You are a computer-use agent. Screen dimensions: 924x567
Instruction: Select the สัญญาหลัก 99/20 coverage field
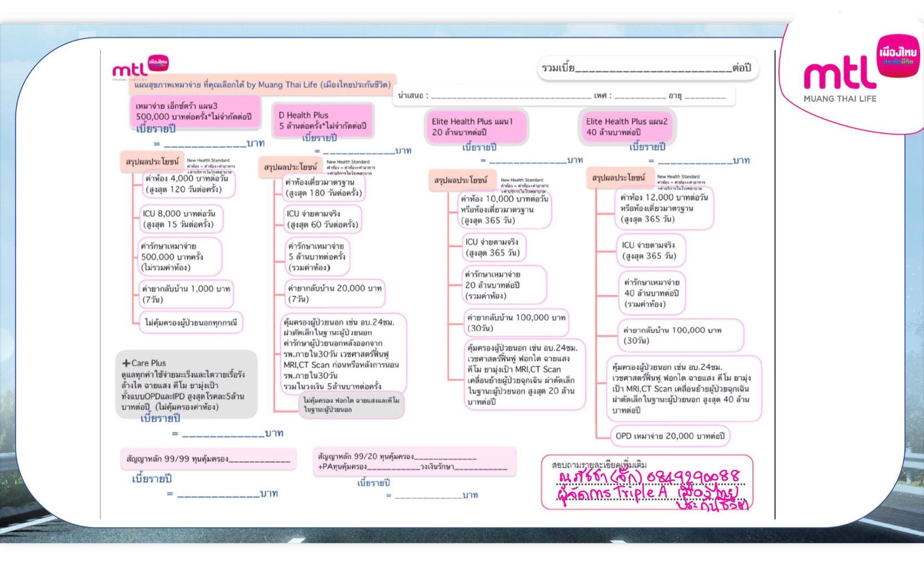(413, 462)
